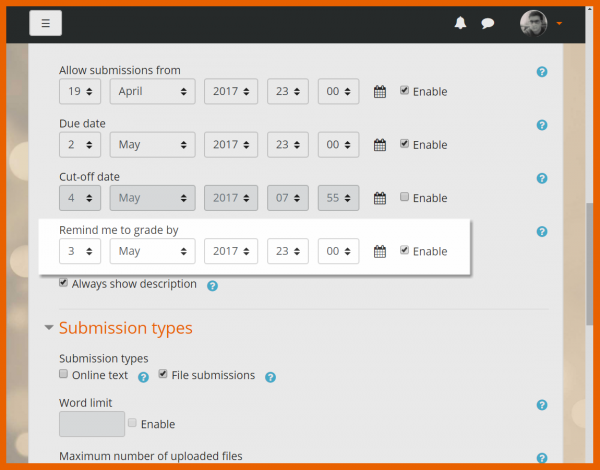
Task: Click help icon next to File submissions
Action: tap(270, 377)
